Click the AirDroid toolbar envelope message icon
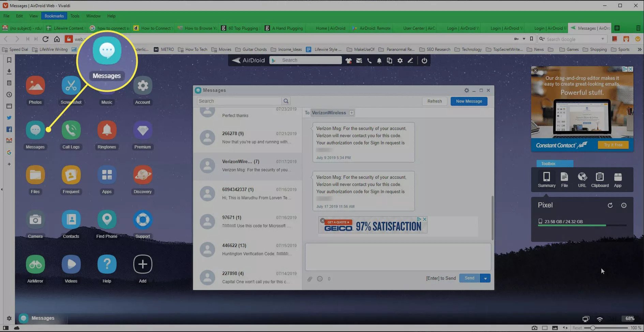The width and height of the screenshot is (644, 332). 359,60
